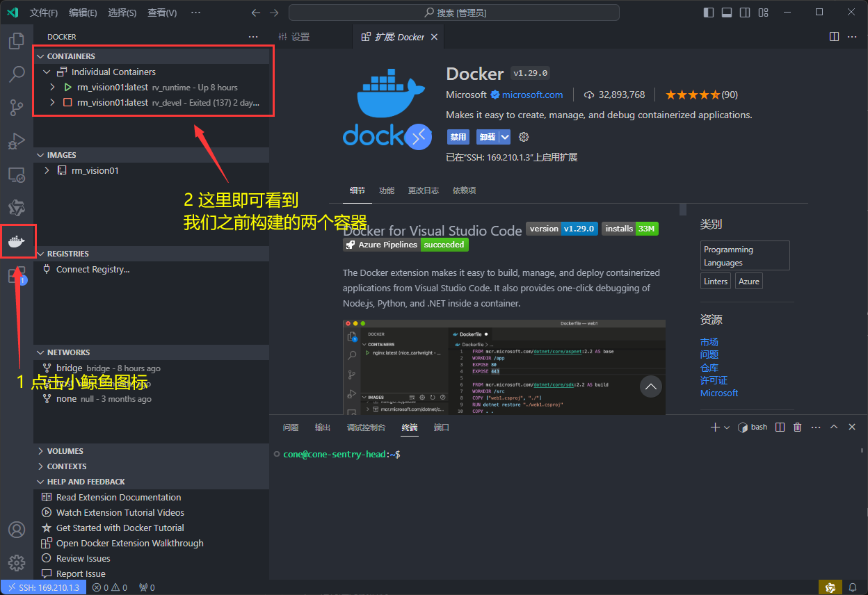The image size is (868, 595).
Task: Open the Extensions view in the activity bar
Action: [16, 275]
